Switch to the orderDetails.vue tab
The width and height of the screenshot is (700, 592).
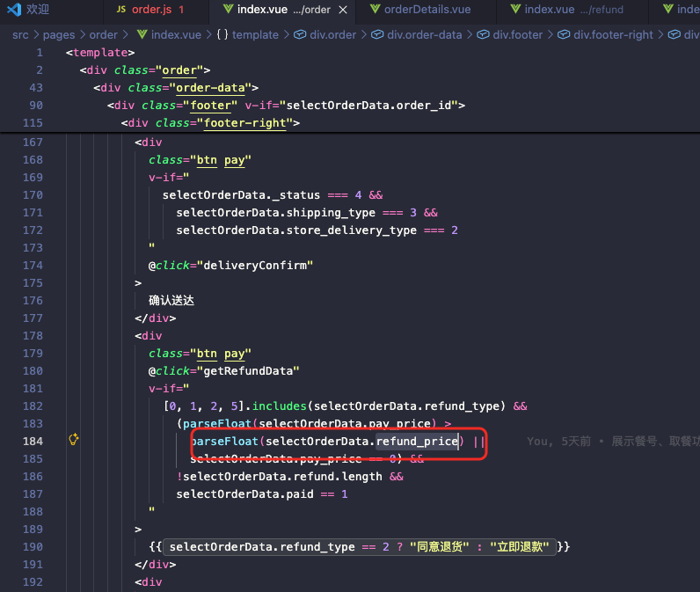coord(428,10)
